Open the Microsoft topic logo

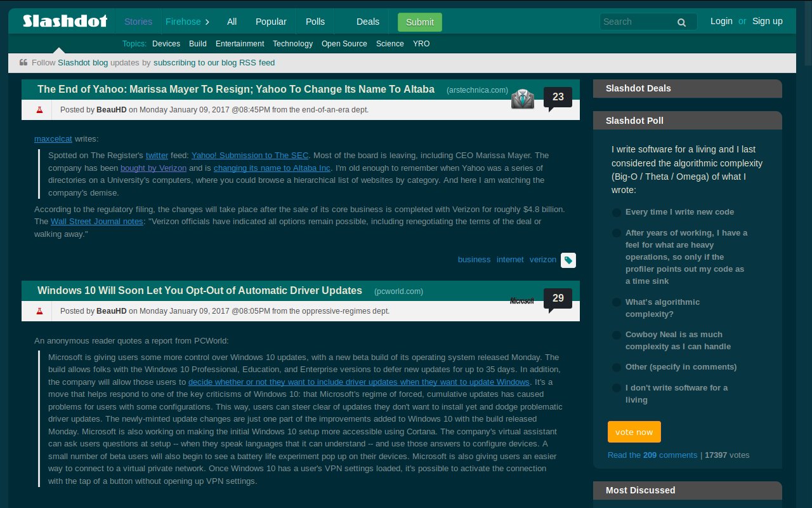(x=522, y=300)
